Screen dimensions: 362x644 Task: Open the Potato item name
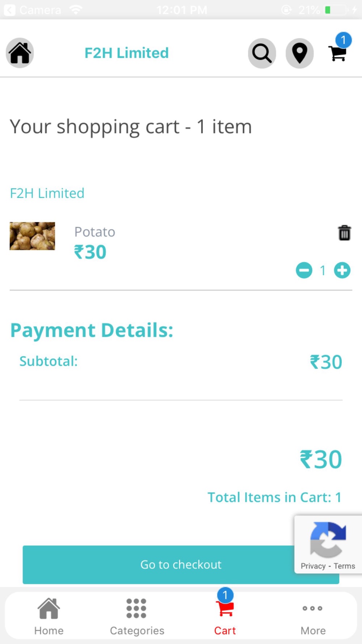95,232
